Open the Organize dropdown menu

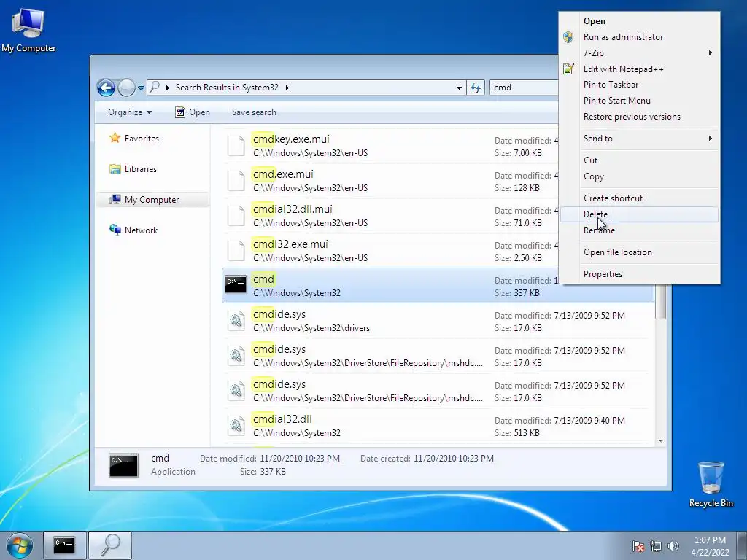[130, 112]
